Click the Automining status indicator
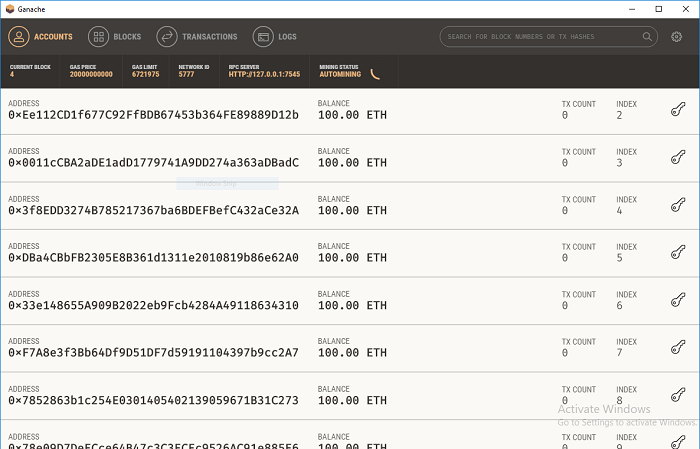 pos(340,74)
